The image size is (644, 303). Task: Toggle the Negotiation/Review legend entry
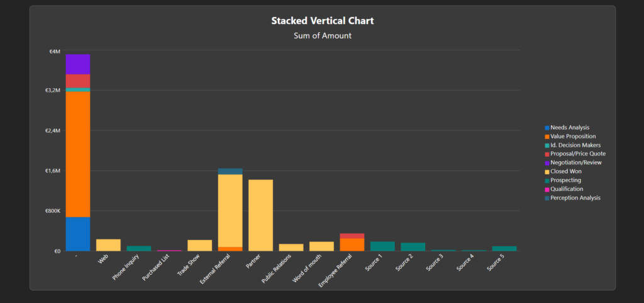pyautogui.click(x=575, y=163)
